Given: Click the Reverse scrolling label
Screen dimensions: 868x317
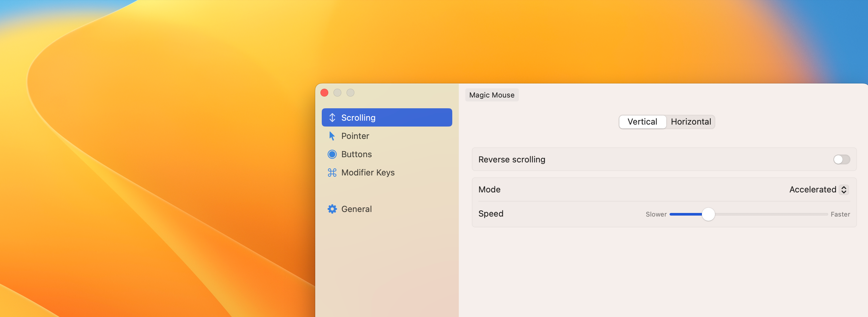Looking at the screenshot, I should [x=512, y=159].
